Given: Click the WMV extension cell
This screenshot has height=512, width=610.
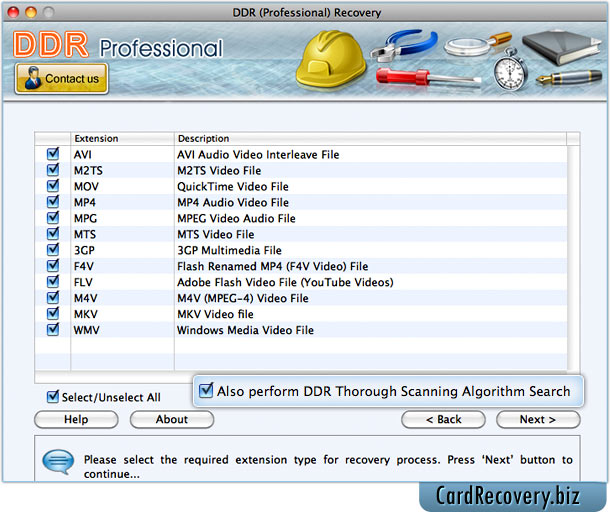Looking at the screenshot, I should (122, 330).
